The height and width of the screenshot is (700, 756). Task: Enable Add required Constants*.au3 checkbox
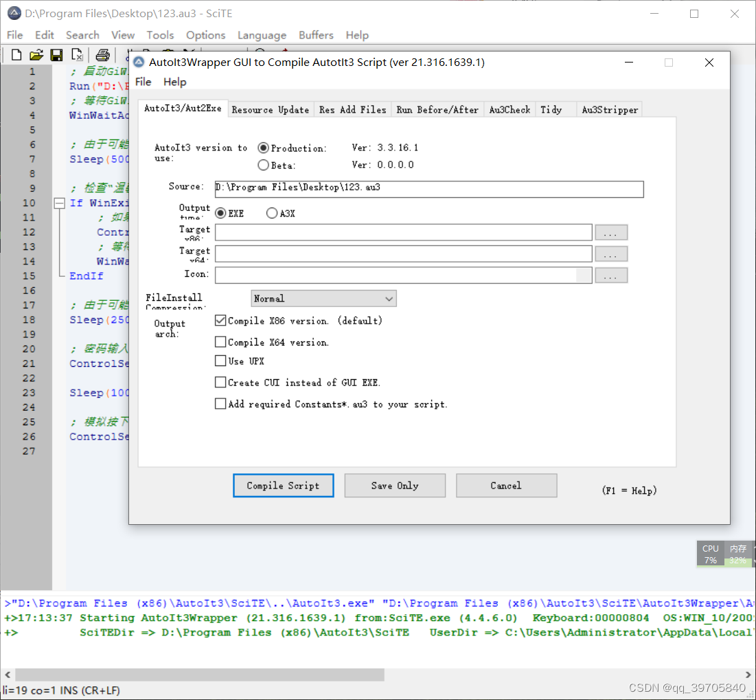[x=220, y=404]
